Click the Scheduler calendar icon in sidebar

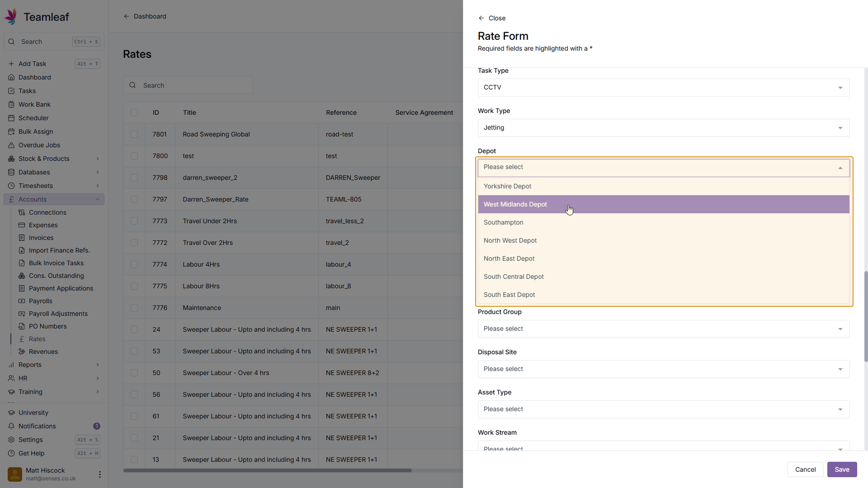pos(11,118)
